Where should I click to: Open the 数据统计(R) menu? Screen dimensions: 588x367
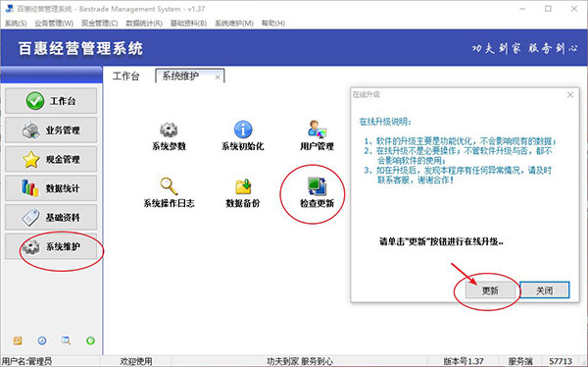(x=144, y=24)
